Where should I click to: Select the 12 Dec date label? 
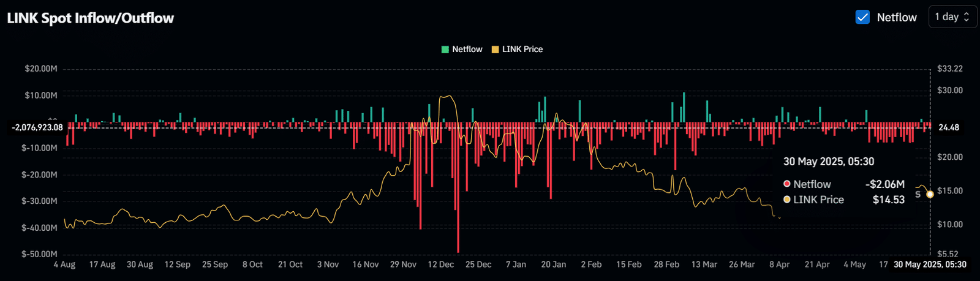441,264
